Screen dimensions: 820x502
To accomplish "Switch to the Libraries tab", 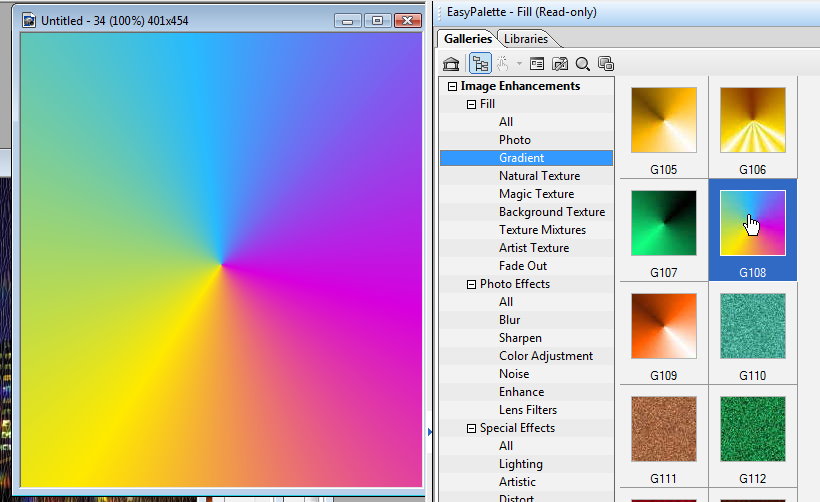I will pyautogui.click(x=526, y=39).
